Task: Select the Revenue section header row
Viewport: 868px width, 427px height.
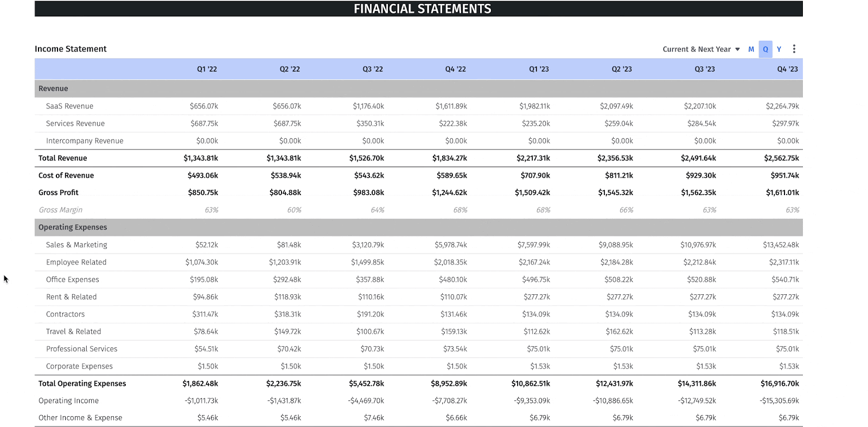Action: 419,89
